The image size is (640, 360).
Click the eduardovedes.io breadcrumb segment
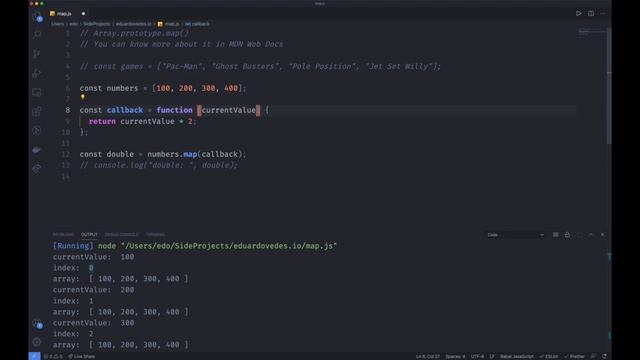(133, 24)
